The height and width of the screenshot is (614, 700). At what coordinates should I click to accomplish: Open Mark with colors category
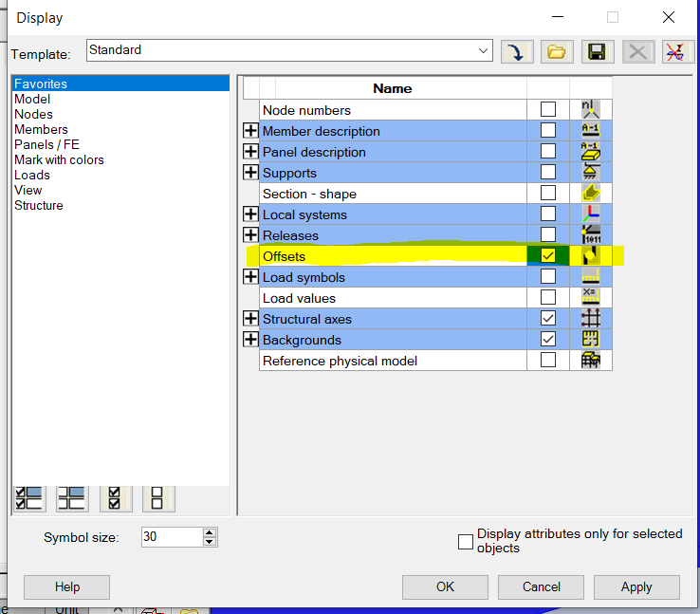point(120,159)
